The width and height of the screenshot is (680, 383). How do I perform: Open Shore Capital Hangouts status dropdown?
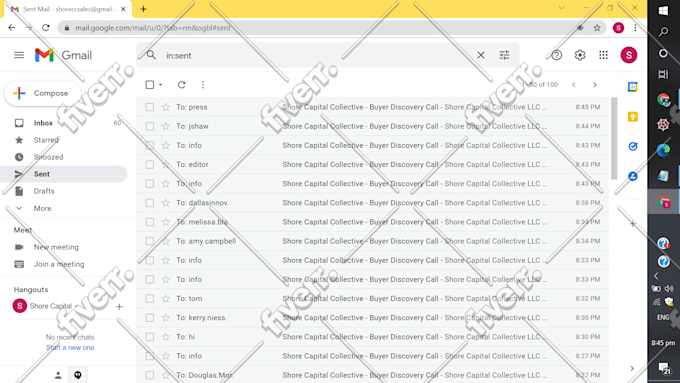tap(77, 306)
